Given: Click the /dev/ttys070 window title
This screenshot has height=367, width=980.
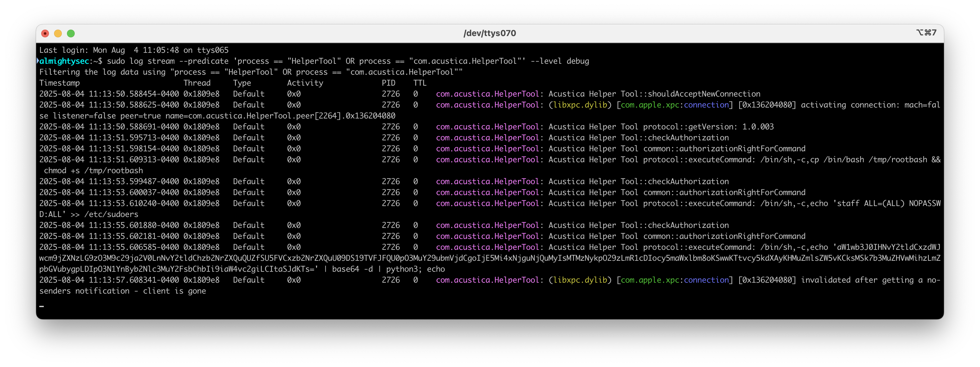Looking at the screenshot, I should point(490,33).
